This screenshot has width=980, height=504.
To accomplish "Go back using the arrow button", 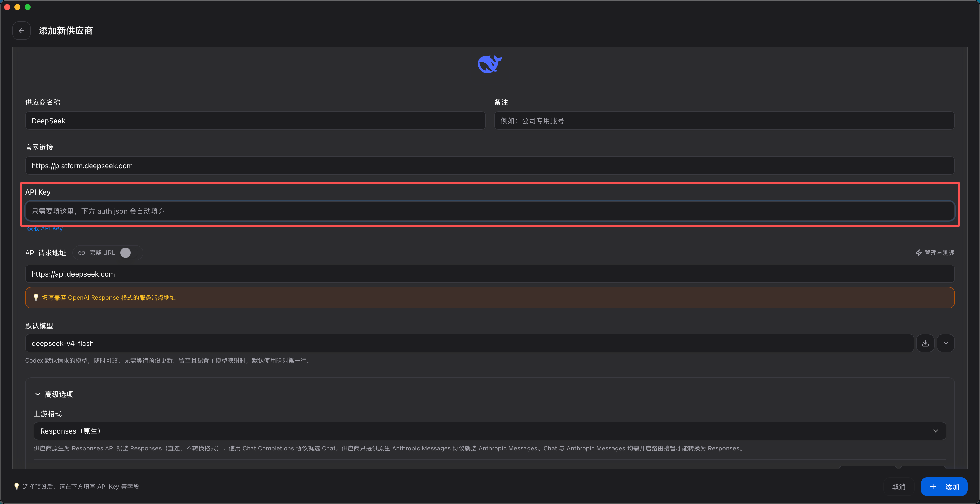I will [21, 30].
